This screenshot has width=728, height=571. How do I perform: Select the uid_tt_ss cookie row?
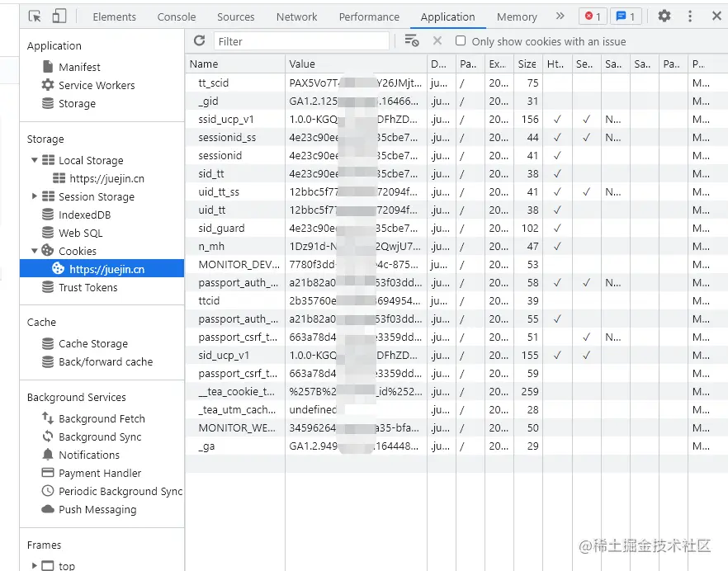tap(456, 191)
